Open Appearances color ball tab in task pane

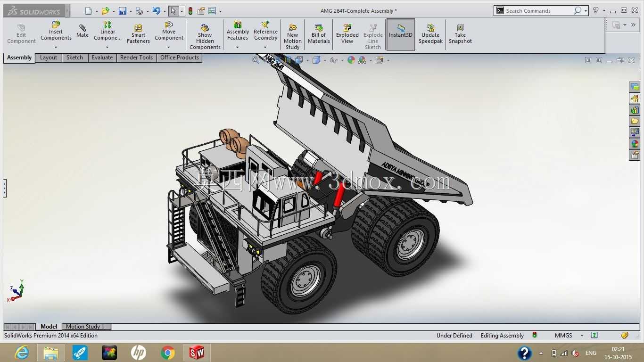pyautogui.click(x=635, y=144)
